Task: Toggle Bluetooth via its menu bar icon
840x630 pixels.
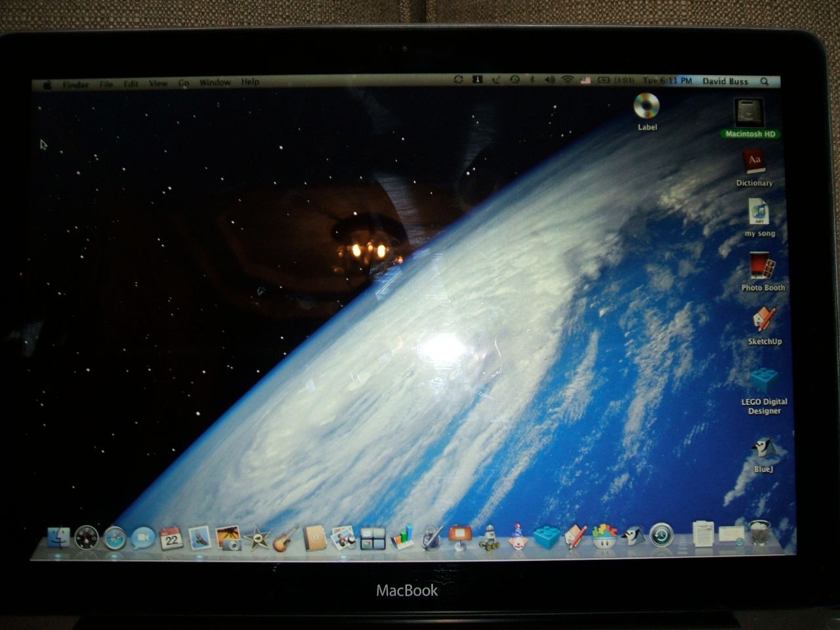Action: (x=532, y=81)
